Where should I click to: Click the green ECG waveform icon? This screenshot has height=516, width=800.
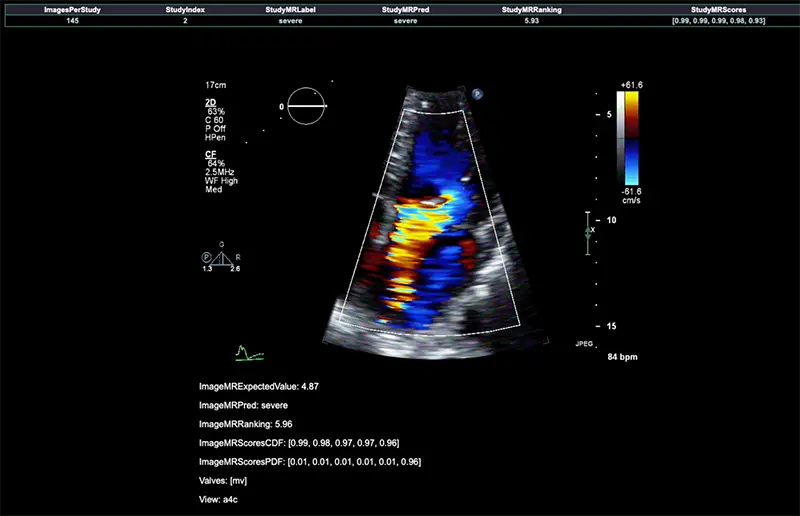249,352
